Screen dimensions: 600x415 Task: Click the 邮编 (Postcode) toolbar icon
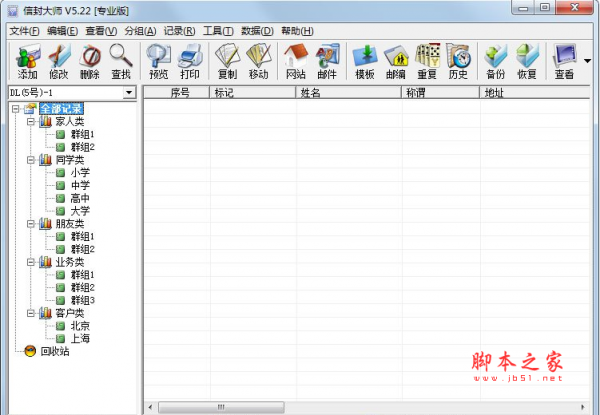click(396, 61)
